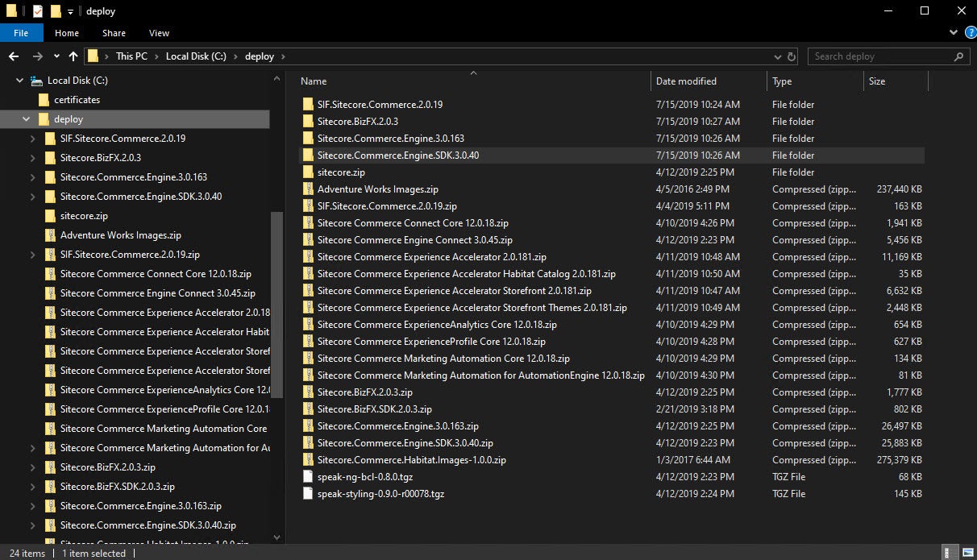
Task: Click the Up one level arrow
Action: click(x=73, y=56)
